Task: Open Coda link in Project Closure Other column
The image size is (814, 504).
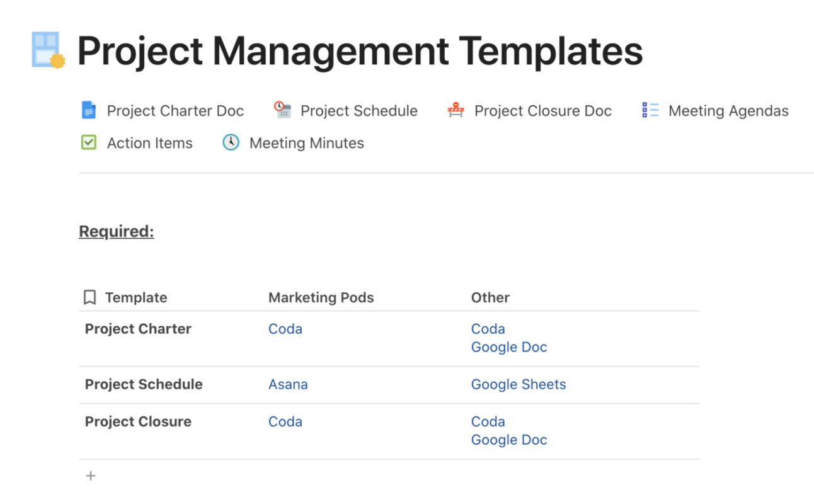Action: (488, 421)
